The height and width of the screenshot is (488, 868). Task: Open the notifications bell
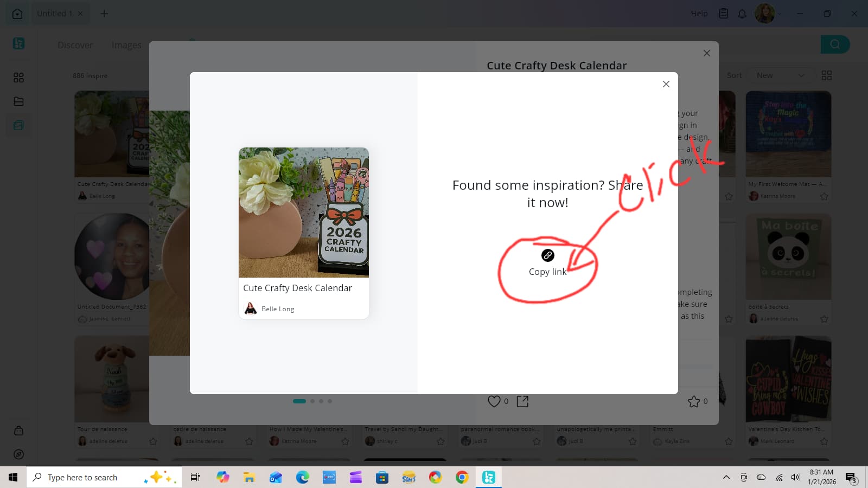tap(742, 14)
